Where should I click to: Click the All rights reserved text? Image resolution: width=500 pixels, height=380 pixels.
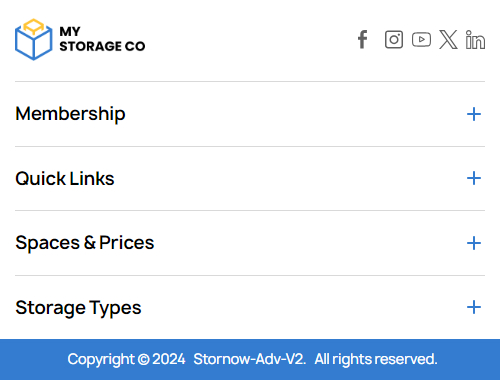pyautogui.click(x=376, y=359)
